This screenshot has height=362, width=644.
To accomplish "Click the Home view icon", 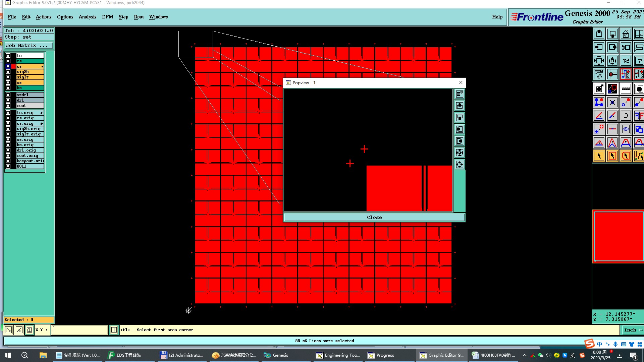I will click(626, 34).
